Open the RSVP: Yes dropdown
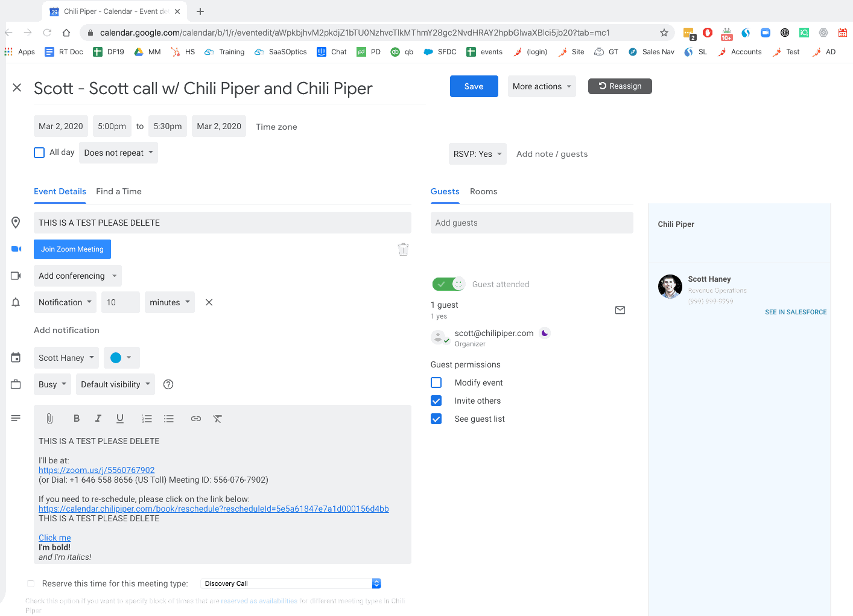This screenshot has width=853, height=616. point(478,154)
